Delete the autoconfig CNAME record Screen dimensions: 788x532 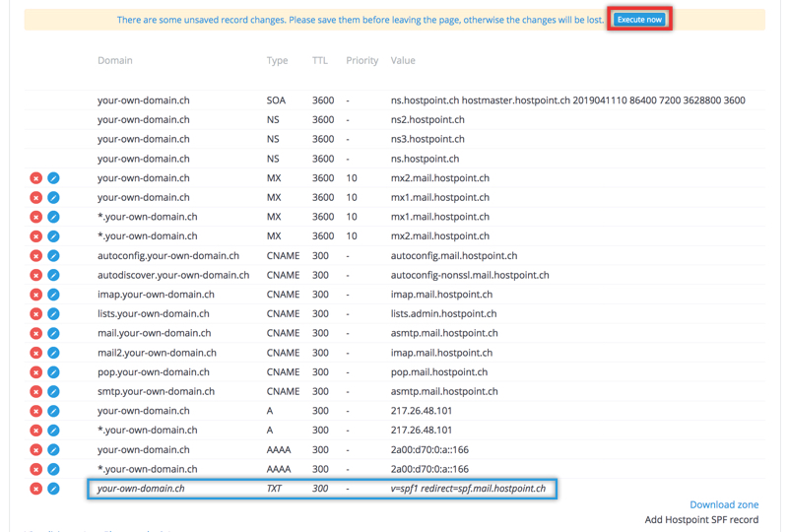pyautogui.click(x=35, y=256)
